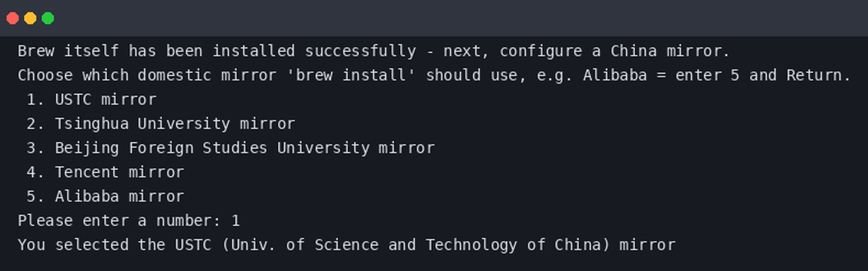Image resolution: width=868 pixels, height=271 pixels.
Task: Click the yellow minimize window button
Action: tap(30, 18)
